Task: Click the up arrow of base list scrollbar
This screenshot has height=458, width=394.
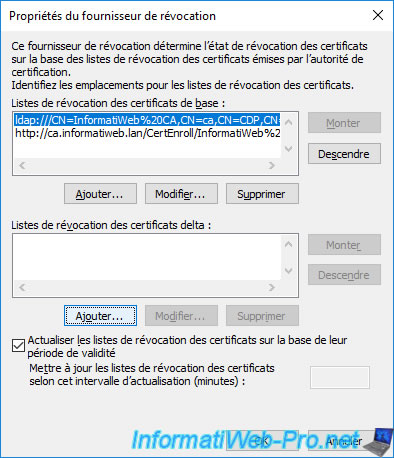Action: point(289,123)
